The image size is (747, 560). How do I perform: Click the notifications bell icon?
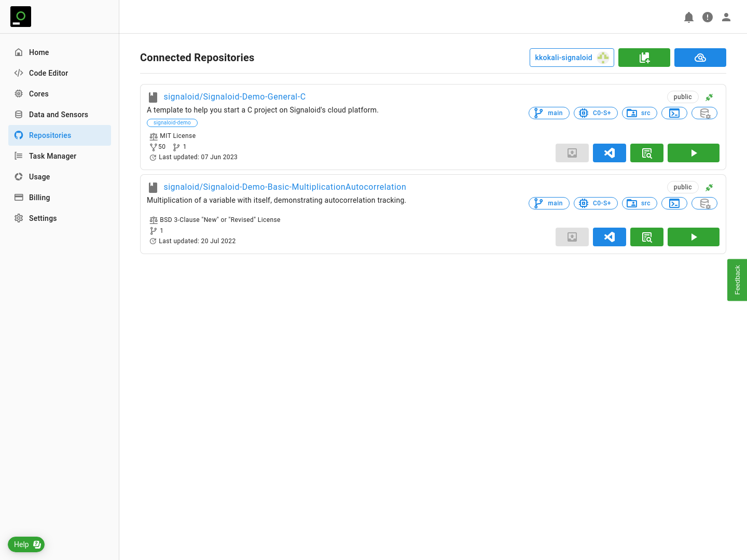coord(689,17)
